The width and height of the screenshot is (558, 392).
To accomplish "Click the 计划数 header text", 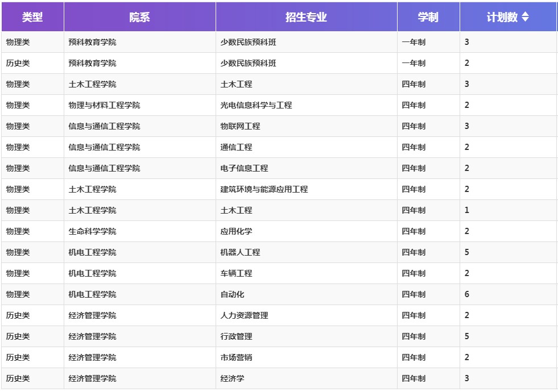I will pyautogui.click(x=502, y=17).
